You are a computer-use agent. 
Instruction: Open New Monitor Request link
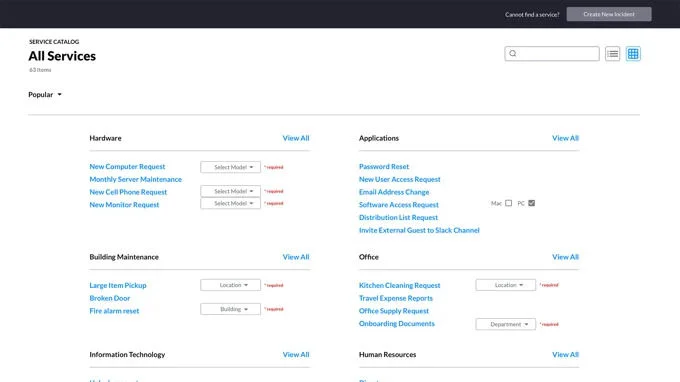(124, 205)
